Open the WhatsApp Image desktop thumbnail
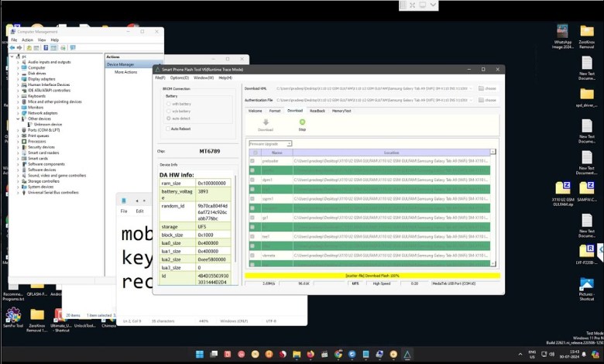The width and height of the screenshot is (604, 364). point(562,31)
